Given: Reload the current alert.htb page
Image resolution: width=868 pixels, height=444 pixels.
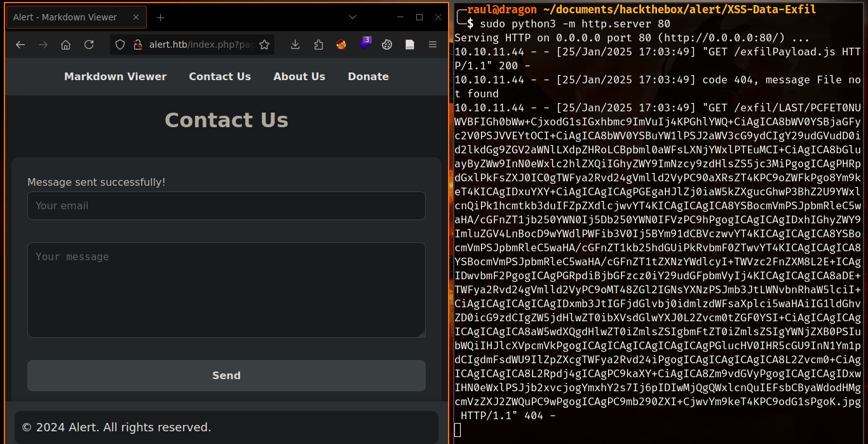Looking at the screenshot, I should point(89,45).
